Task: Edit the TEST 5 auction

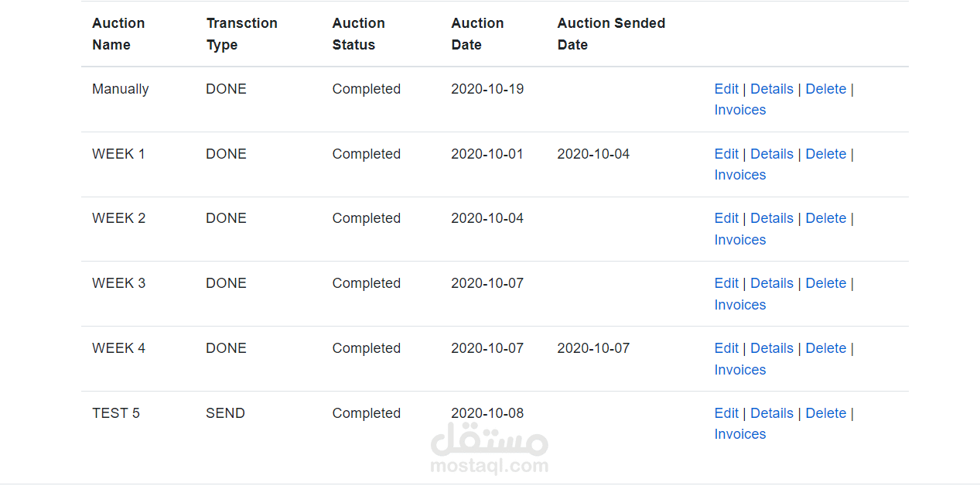Action: [x=726, y=413]
